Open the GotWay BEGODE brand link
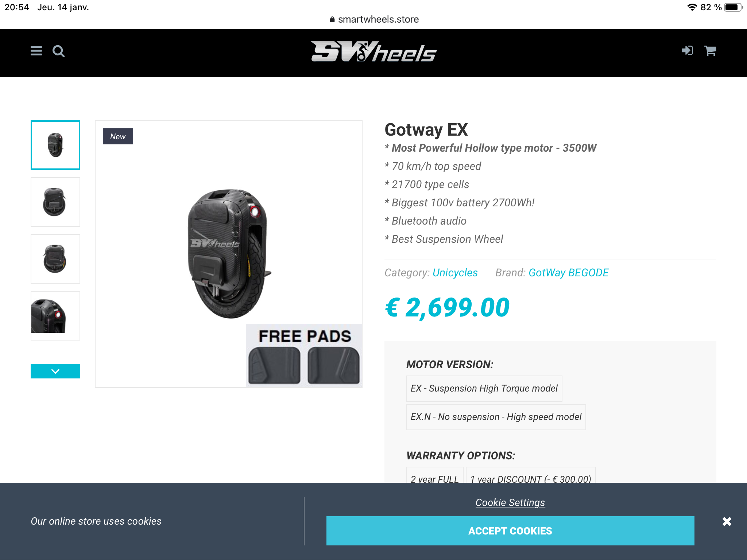The width and height of the screenshot is (747, 560). pyautogui.click(x=569, y=273)
